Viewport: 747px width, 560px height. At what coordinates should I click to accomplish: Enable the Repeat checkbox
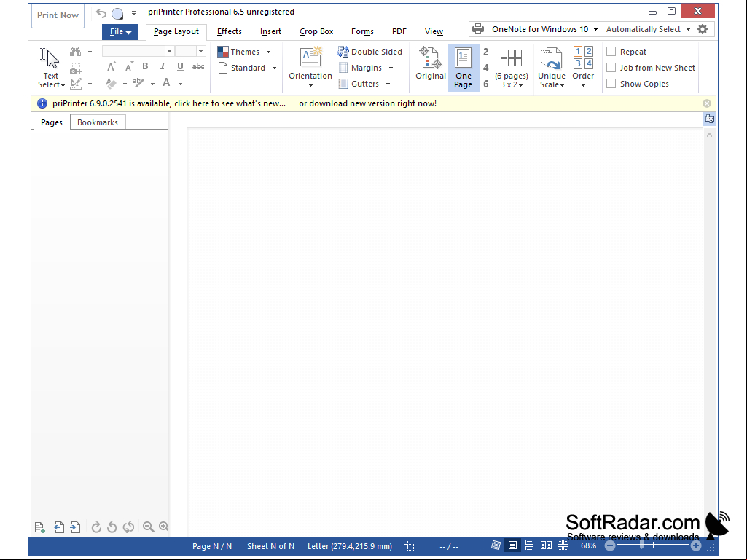611,52
